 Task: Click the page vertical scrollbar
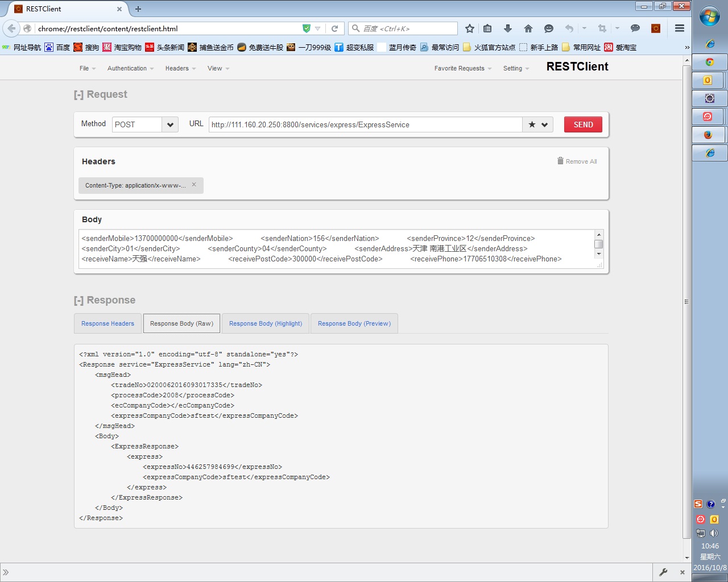686,301
